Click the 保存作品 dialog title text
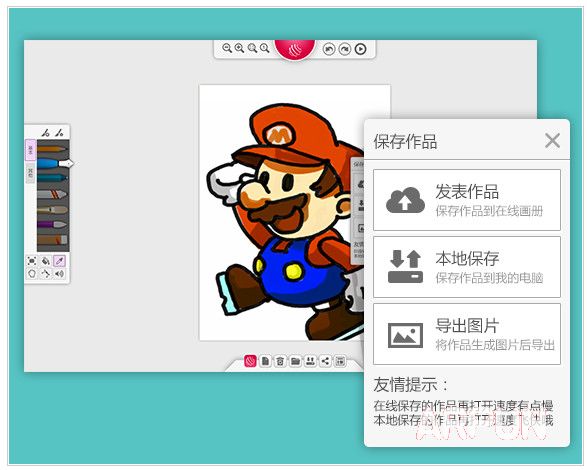The image size is (587, 470). click(405, 142)
